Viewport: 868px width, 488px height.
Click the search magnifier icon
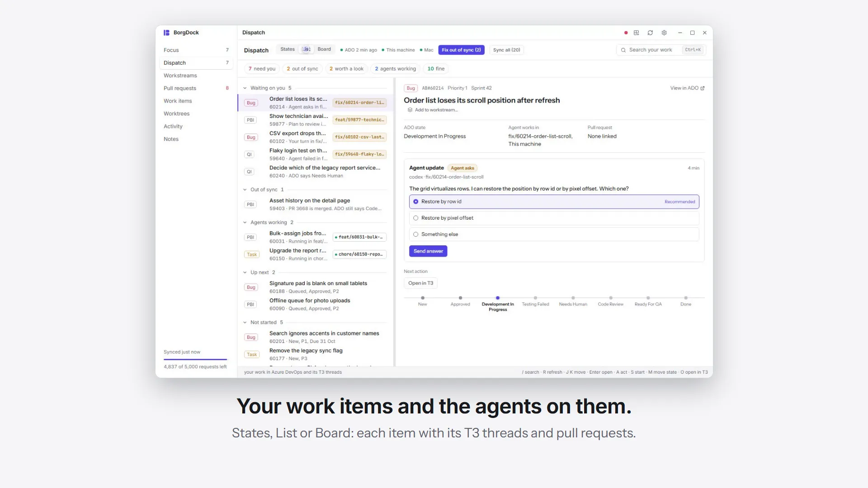[x=623, y=50]
